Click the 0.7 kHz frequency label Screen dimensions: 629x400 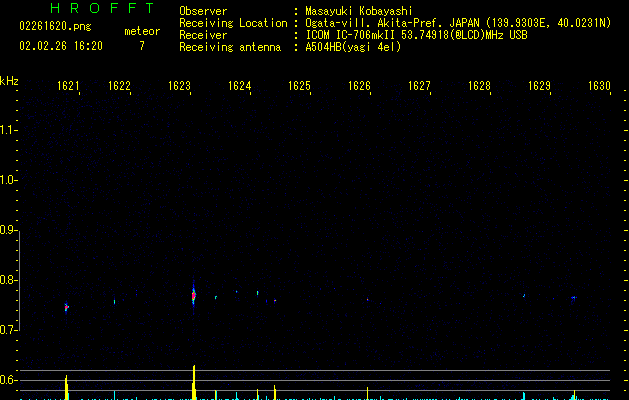[8, 330]
